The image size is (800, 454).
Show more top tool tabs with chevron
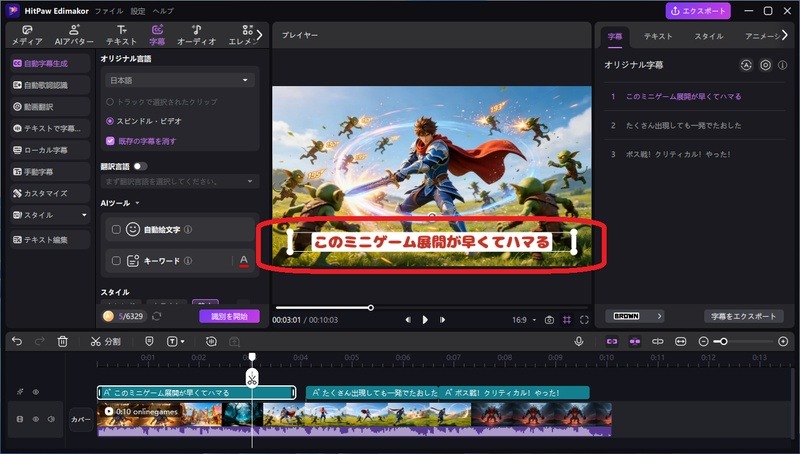pyautogui.click(x=259, y=35)
